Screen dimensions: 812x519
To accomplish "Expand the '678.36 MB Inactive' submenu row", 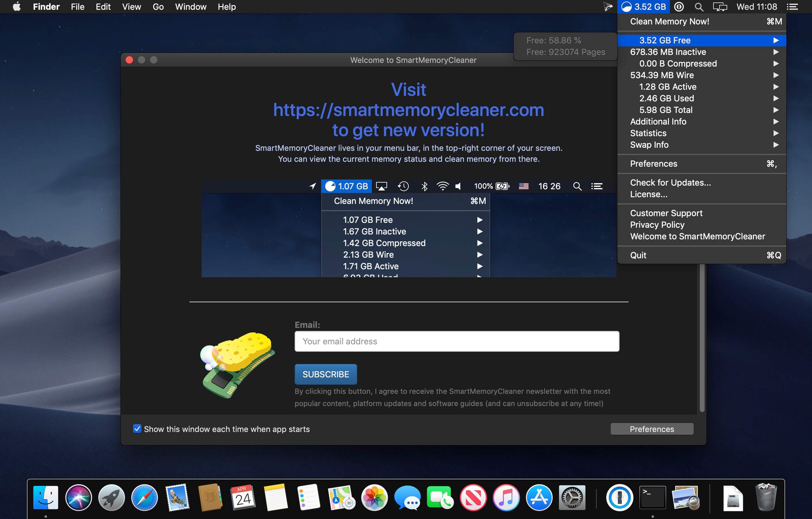I will (702, 52).
